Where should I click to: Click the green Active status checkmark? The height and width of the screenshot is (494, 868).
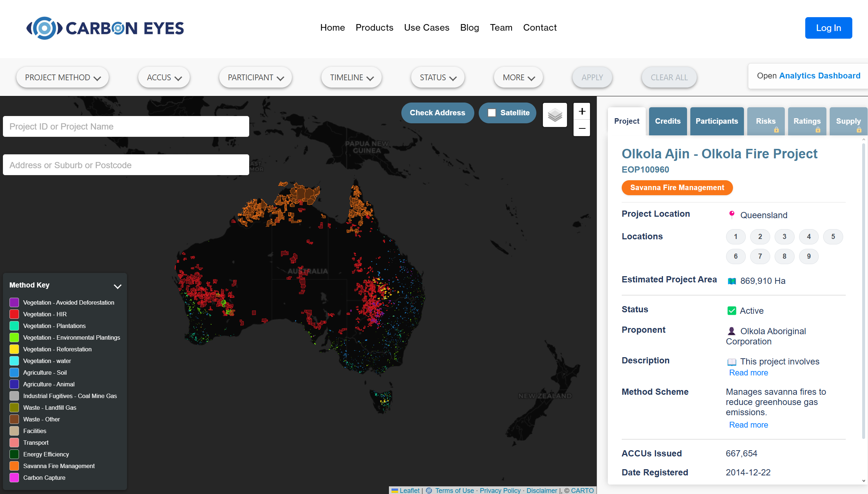pyautogui.click(x=732, y=310)
